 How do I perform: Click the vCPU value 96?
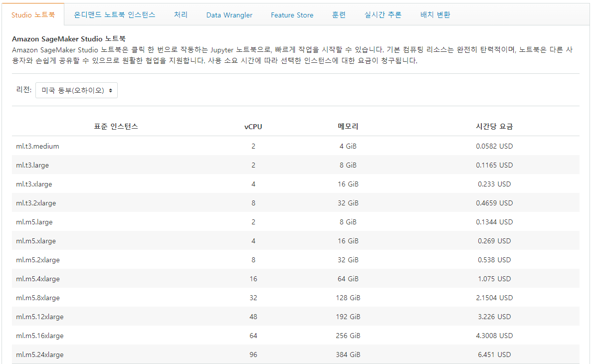(253, 354)
